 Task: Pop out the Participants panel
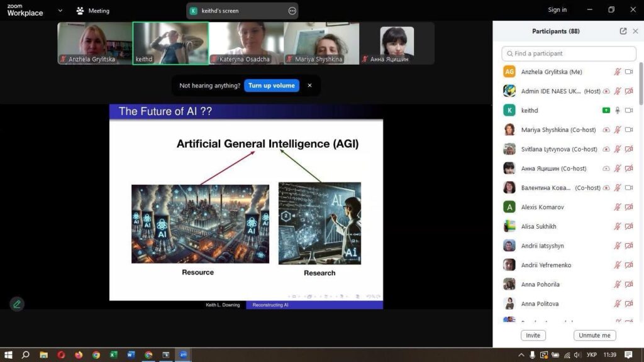pyautogui.click(x=623, y=31)
